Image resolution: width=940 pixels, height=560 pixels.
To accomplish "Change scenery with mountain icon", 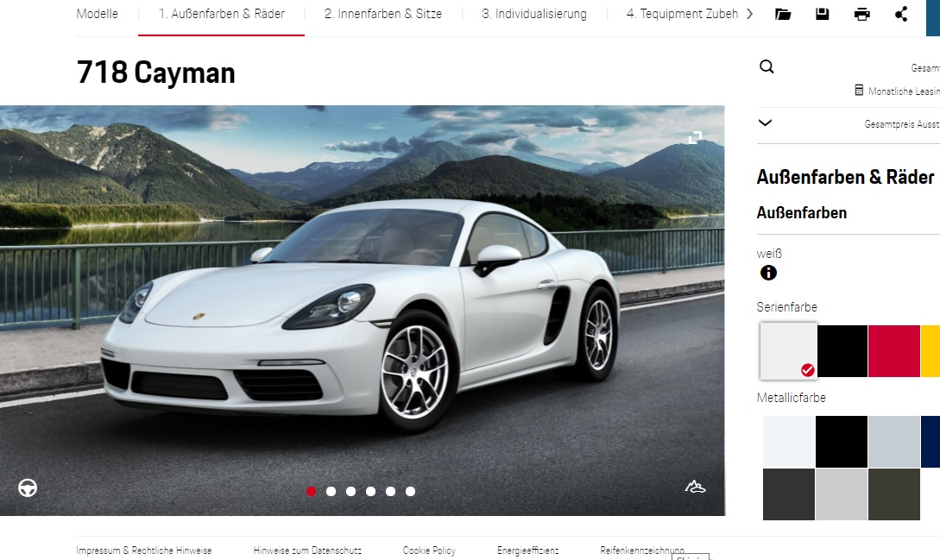I will click(x=696, y=487).
